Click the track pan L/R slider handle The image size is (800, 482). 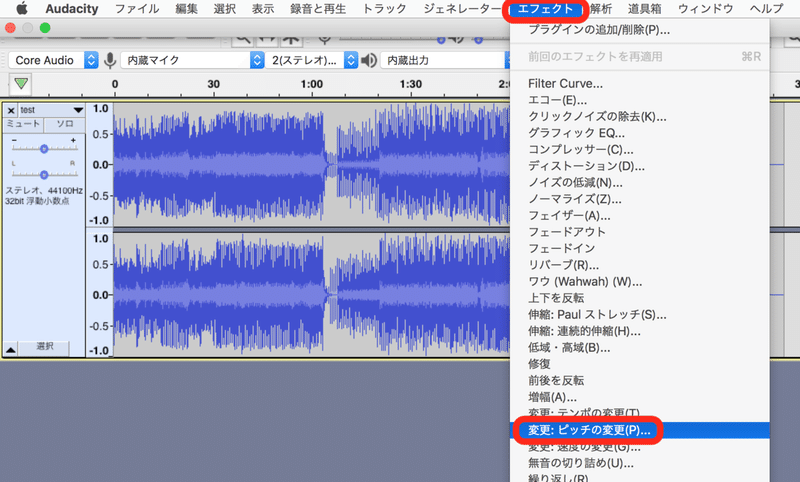[44, 174]
